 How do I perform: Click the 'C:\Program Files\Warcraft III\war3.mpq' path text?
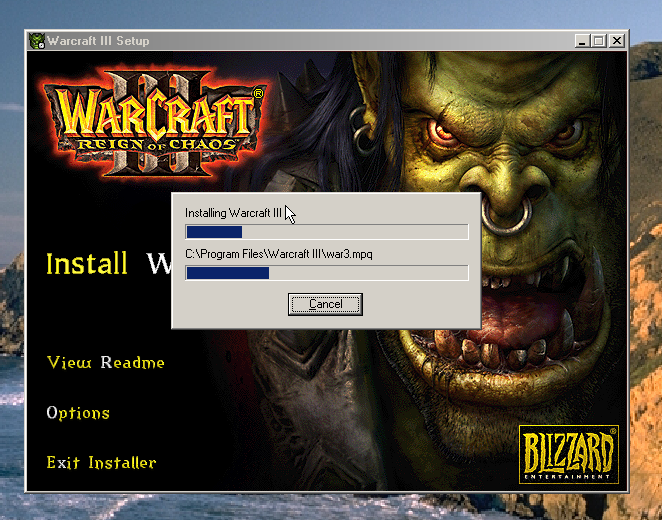coord(279,254)
